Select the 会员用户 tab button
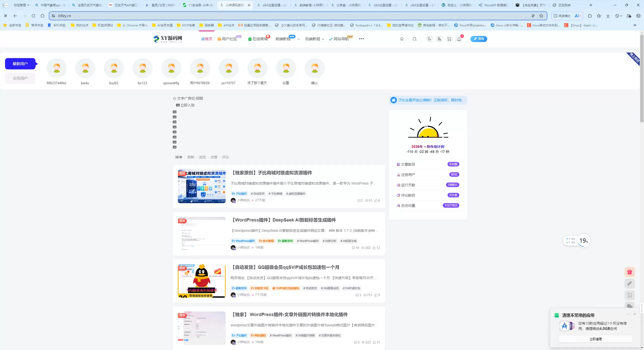Viewport: 644px width, 350px height. tap(20, 78)
